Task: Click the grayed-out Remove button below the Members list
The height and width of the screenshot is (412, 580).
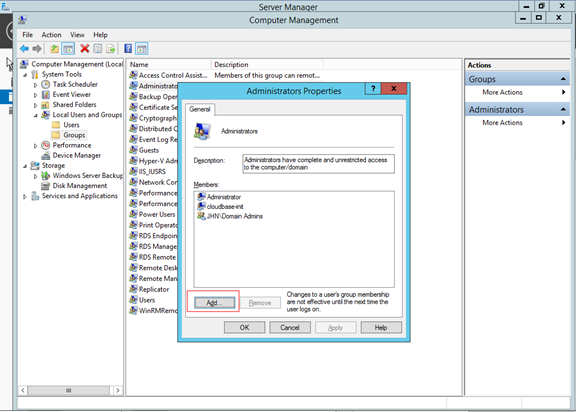Action: click(x=260, y=303)
